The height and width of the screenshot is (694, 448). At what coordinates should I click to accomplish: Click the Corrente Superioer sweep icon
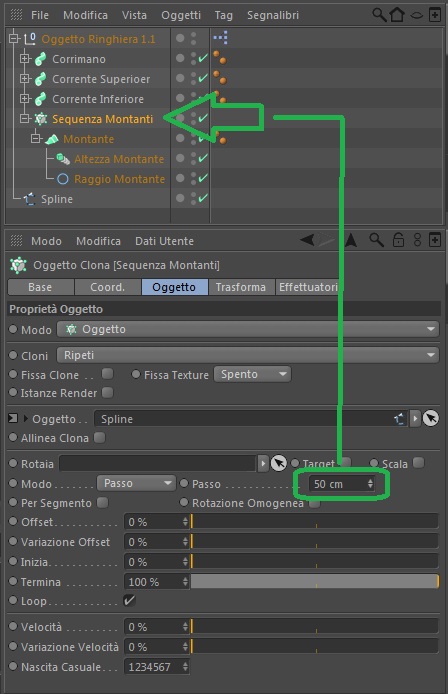coord(40,79)
